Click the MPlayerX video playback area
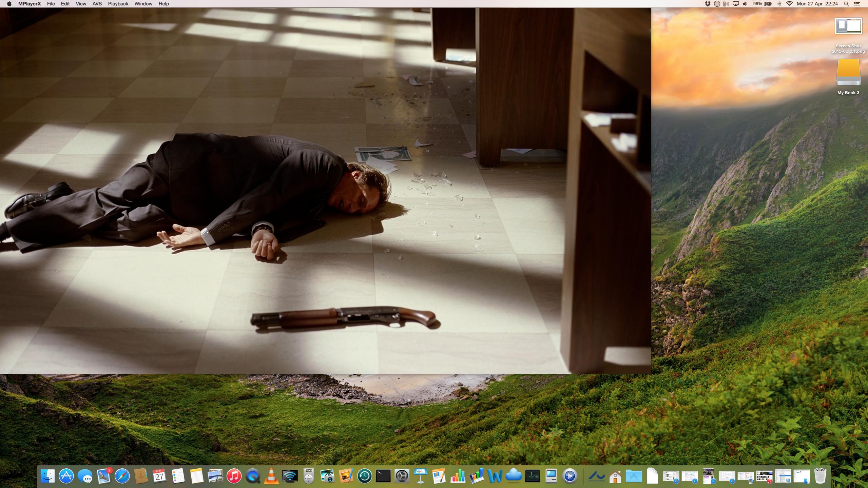Image resolution: width=868 pixels, height=488 pixels. tap(325, 191)
